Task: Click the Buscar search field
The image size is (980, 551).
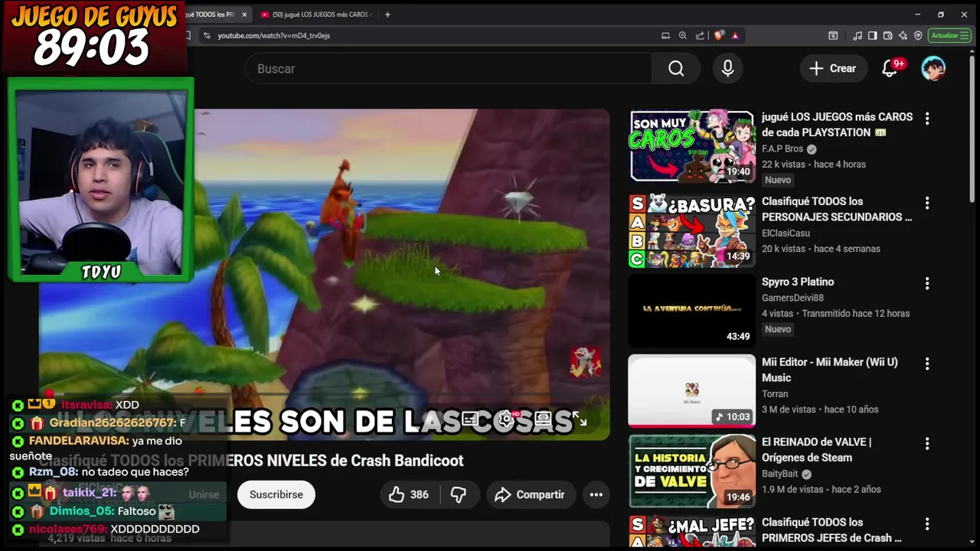Action: click(x=448, y=69)
